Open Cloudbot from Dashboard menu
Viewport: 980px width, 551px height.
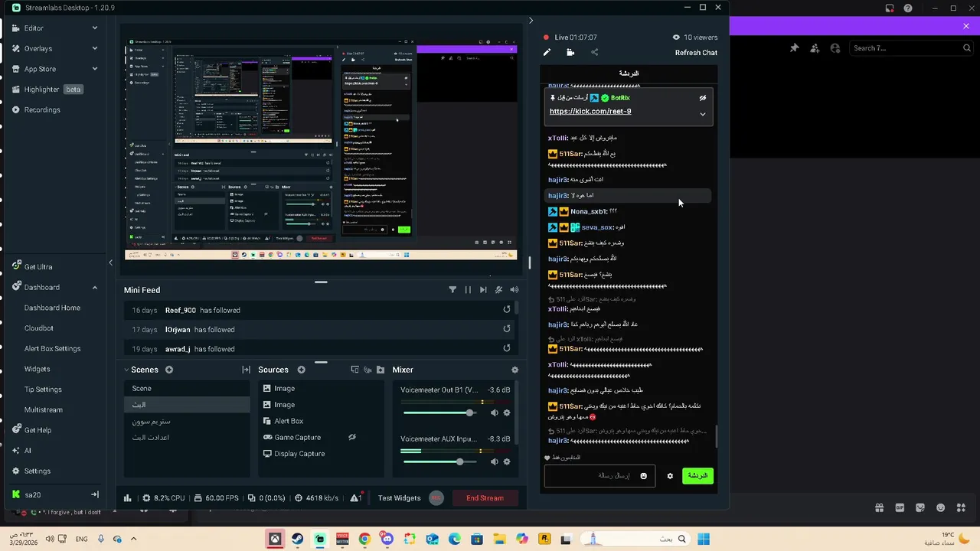coord(39,328)
